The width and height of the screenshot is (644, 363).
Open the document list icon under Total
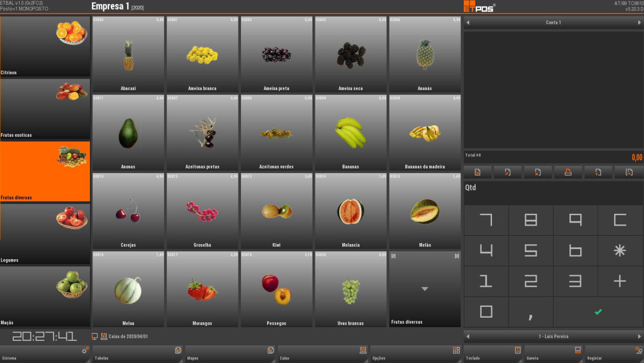click(478, 173)
